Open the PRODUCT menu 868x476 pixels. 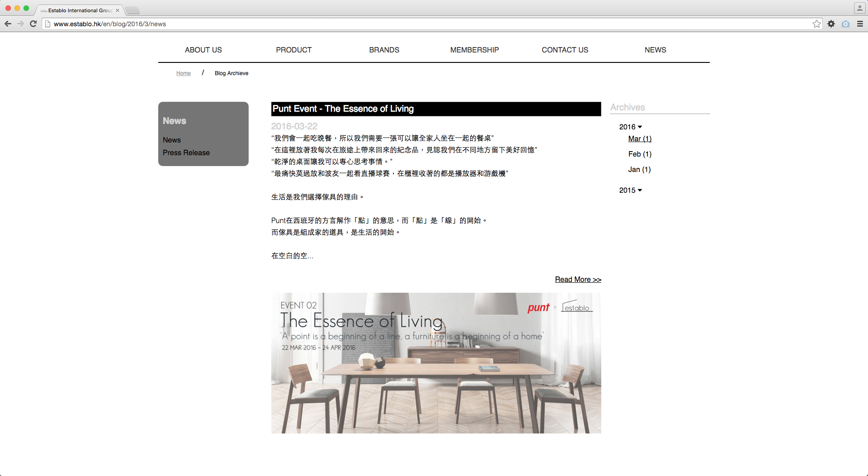point(293,50)
